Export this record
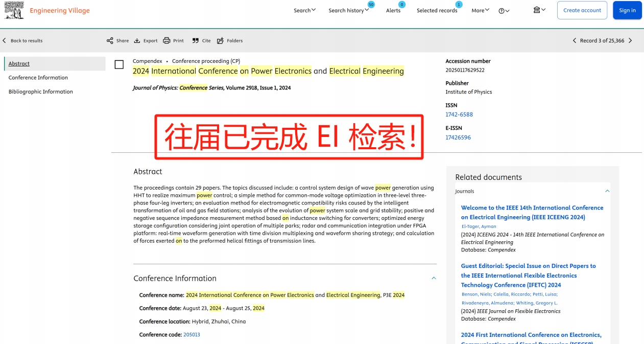 146,41
